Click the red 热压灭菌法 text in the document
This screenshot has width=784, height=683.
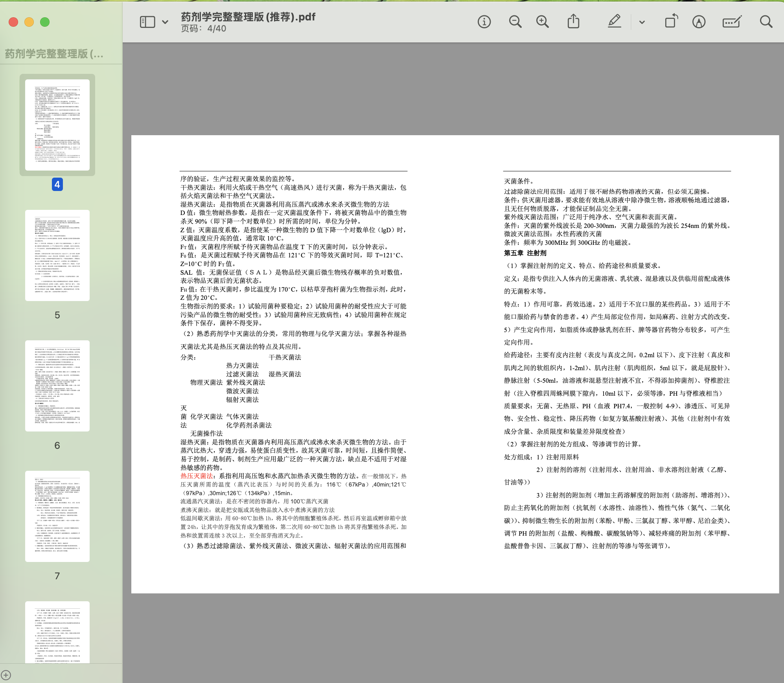click(196, 476)
